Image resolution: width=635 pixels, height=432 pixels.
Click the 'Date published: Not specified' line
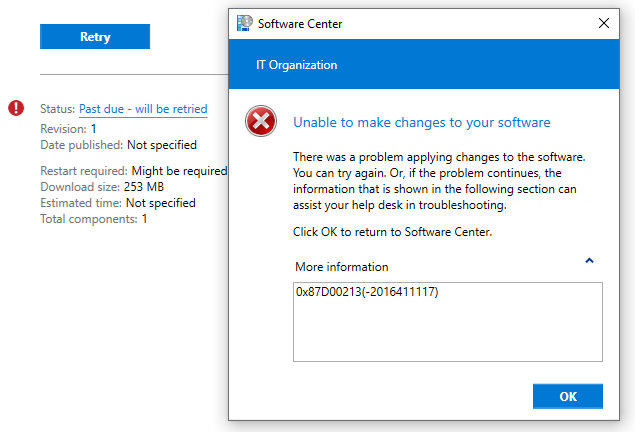click(x=118, y=145)
